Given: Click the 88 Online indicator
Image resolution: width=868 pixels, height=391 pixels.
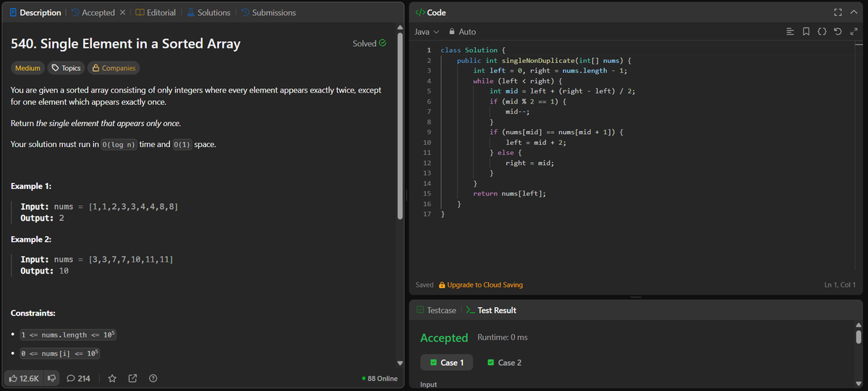Looking at the screenshot, I should click(x=379, y=378).
